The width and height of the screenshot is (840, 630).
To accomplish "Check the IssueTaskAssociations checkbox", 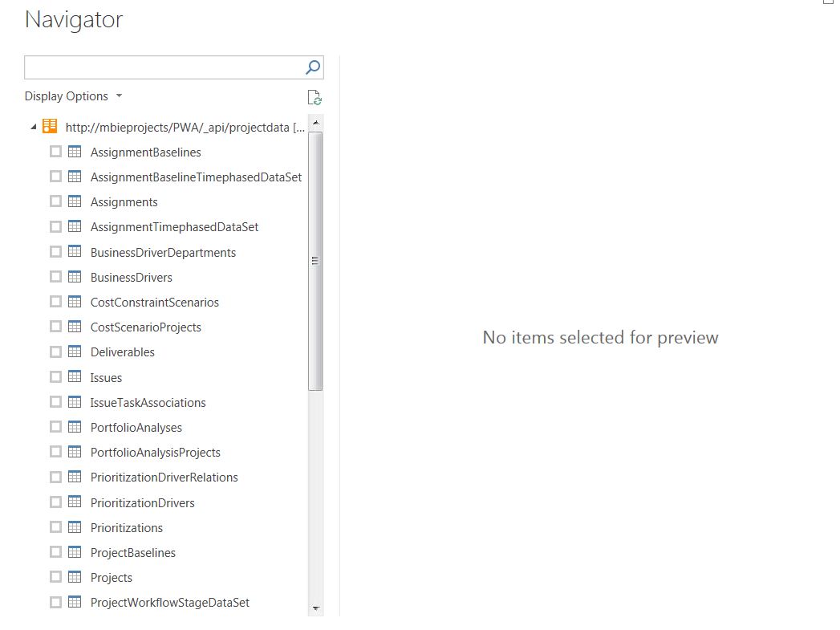I will pyautogui.click(x=55, y=402).
